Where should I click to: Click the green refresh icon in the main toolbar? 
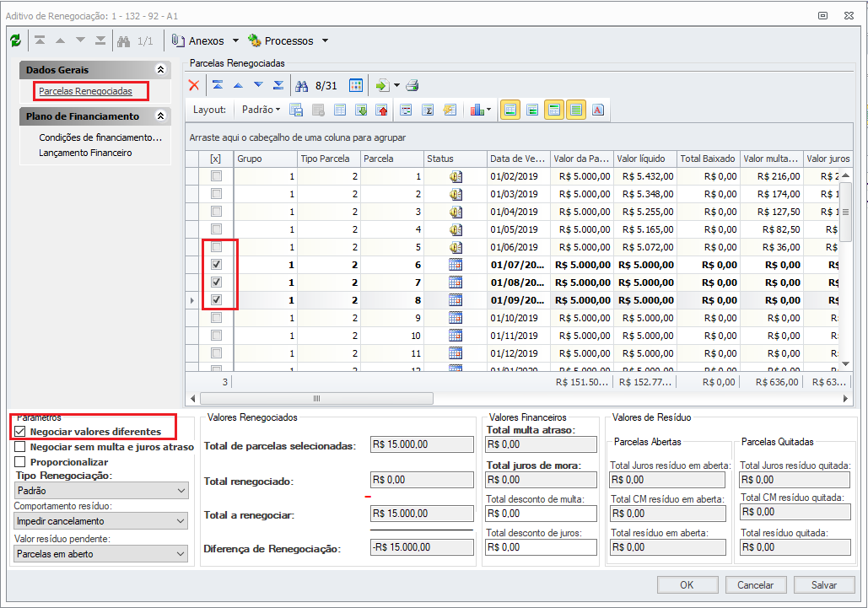(x=15, y=40)
